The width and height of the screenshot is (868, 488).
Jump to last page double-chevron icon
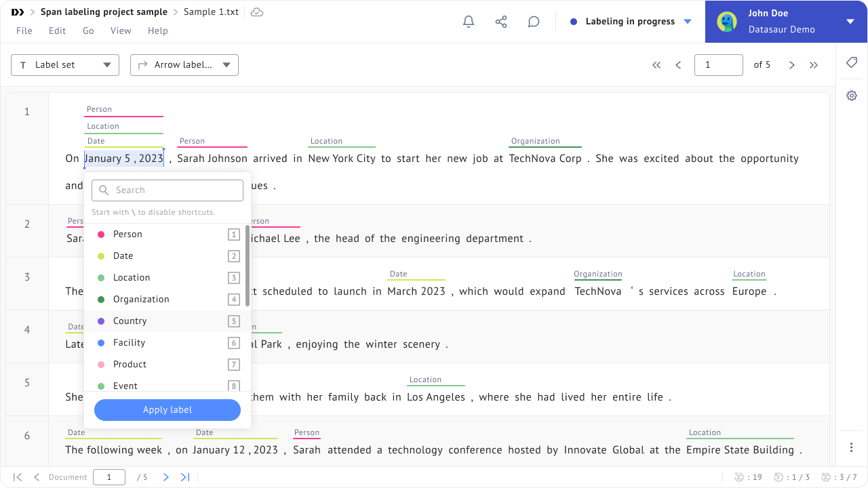coord(814,65)
